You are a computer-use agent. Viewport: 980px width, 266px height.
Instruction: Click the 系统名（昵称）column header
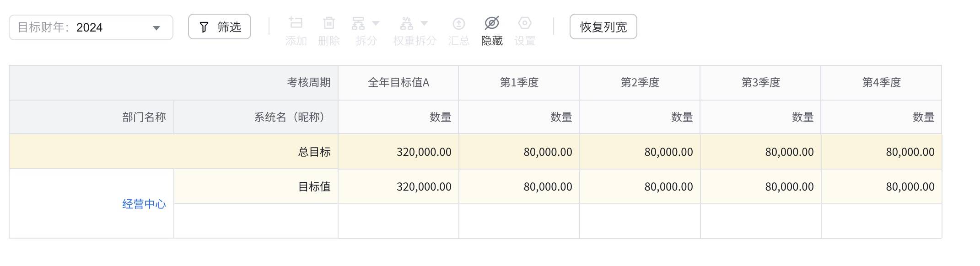pos(290,117)
